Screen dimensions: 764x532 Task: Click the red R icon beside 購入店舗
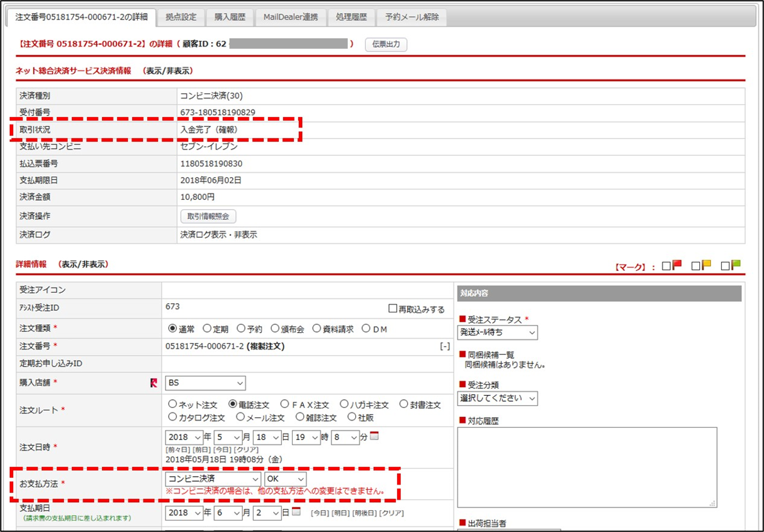(x=154, y=383)
